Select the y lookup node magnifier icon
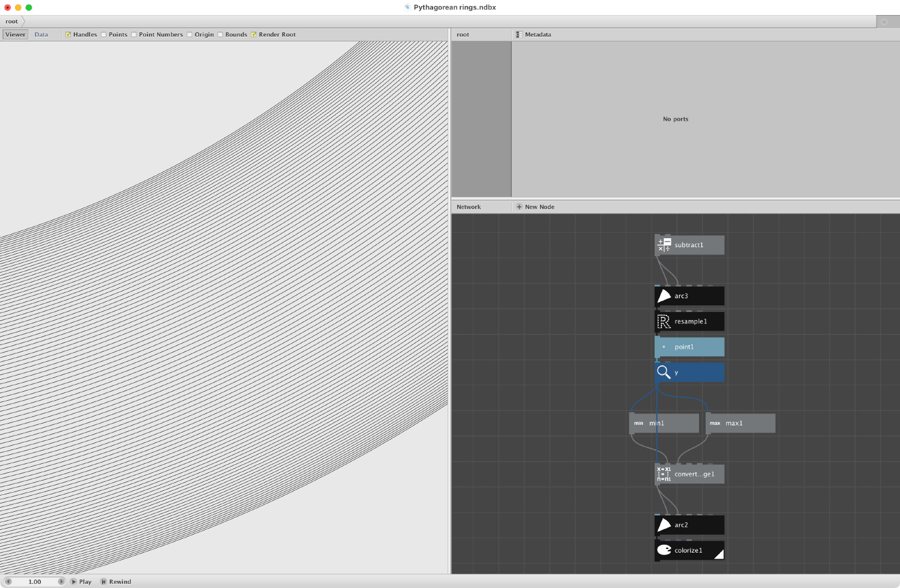The image size is (900, 588). [x=664, y=373]
